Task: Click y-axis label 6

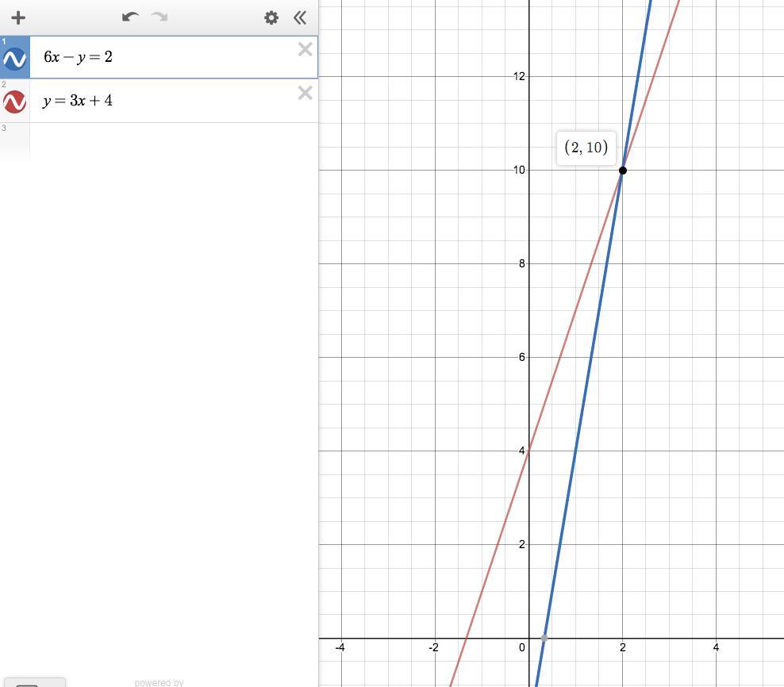Action: [522, 357]
